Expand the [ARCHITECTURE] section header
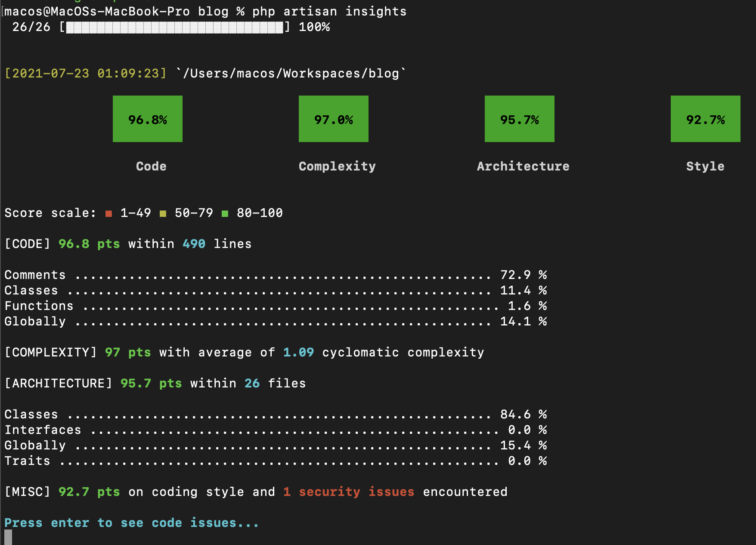Screen dimensions: 756x545 point(58,383)
